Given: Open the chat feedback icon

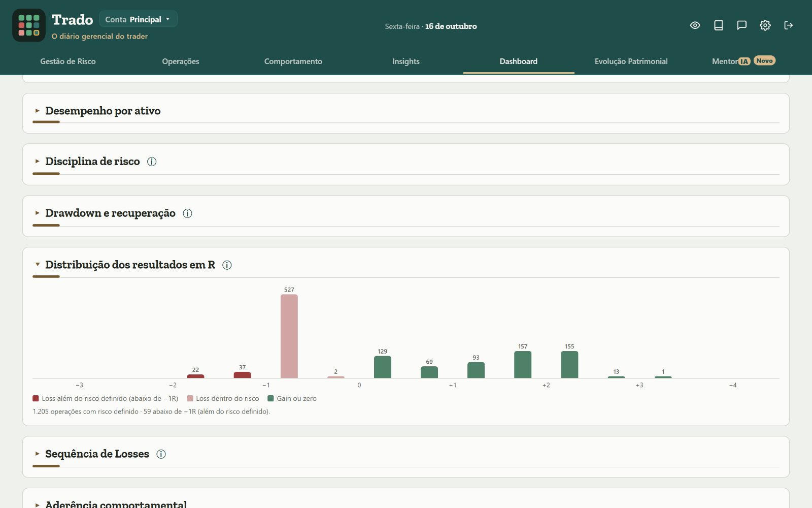Looking at the screenshot, I should pos(742,25).
